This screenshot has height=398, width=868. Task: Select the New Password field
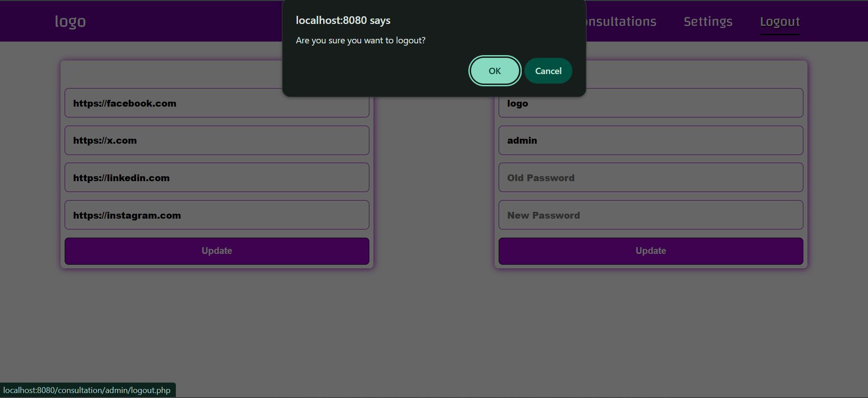(651, 215)
